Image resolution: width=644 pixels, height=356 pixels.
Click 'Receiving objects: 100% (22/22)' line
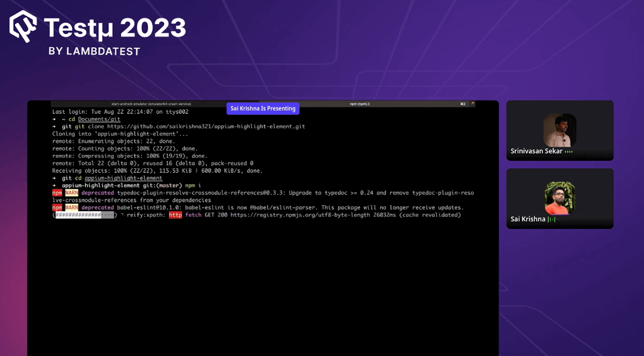pos(157,171)
